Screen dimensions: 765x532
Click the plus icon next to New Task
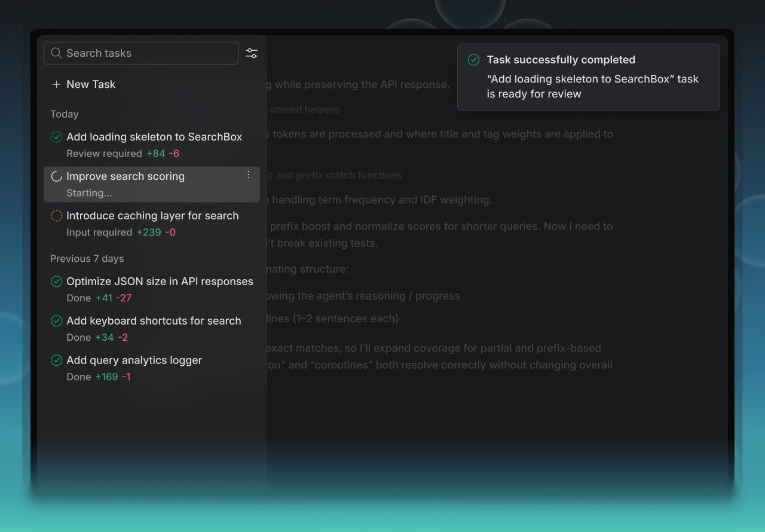pos(56,84)
